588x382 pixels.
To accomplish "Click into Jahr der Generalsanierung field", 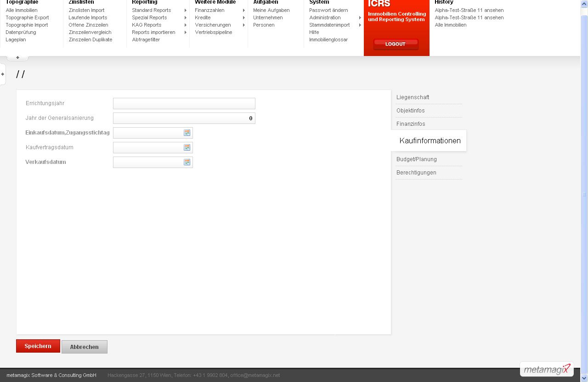I will [184, 118].
